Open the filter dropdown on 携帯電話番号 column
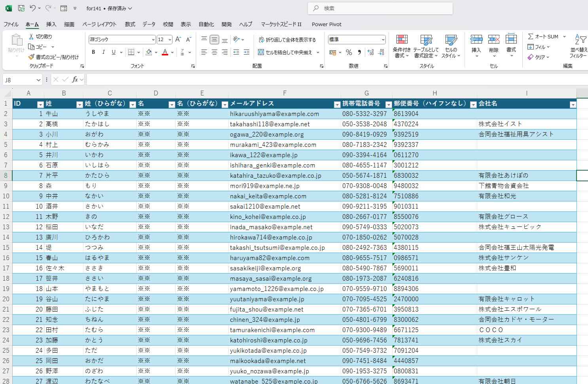 [389, 105]
